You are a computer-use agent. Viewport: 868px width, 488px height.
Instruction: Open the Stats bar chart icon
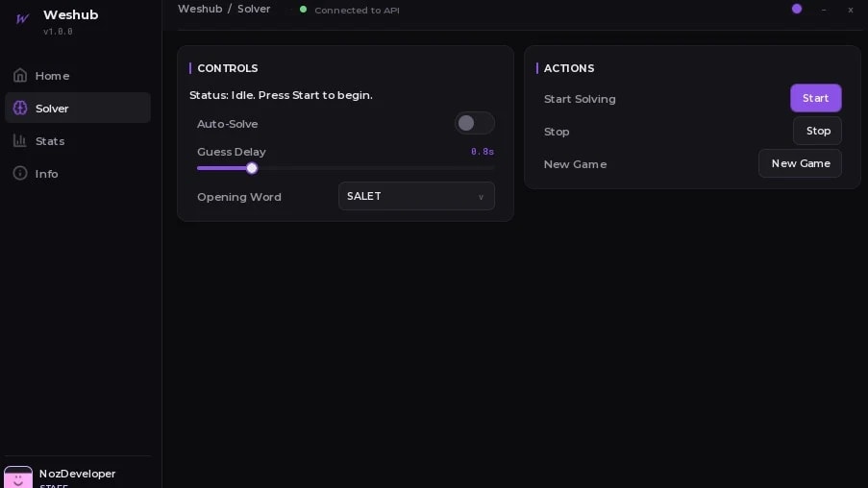tap(20, 140)
